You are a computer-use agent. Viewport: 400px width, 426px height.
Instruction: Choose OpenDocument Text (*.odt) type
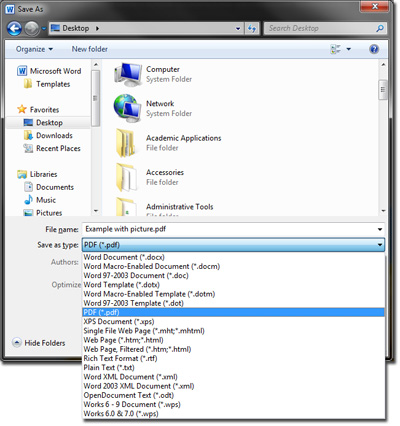[233, 395]
